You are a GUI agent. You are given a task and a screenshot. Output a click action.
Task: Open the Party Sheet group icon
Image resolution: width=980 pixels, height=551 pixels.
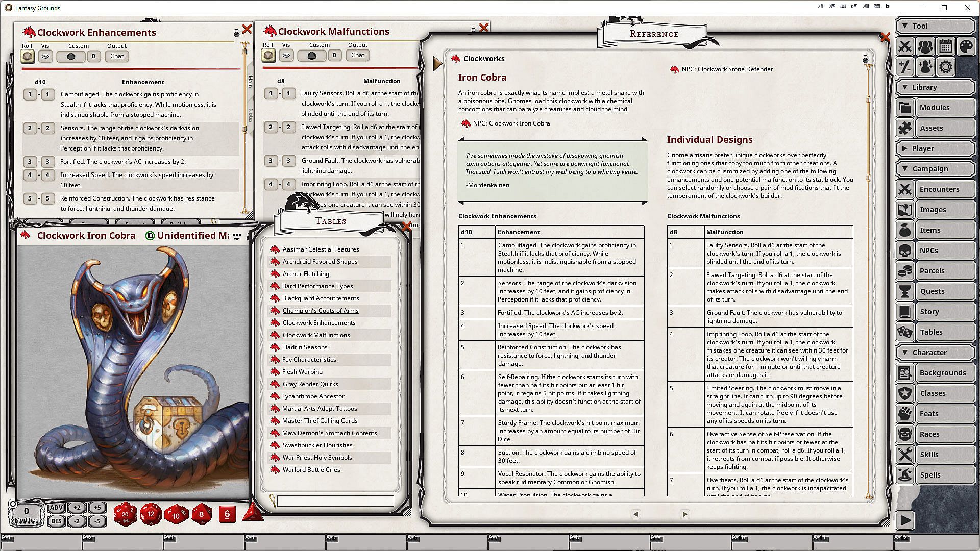pos(925,46)
